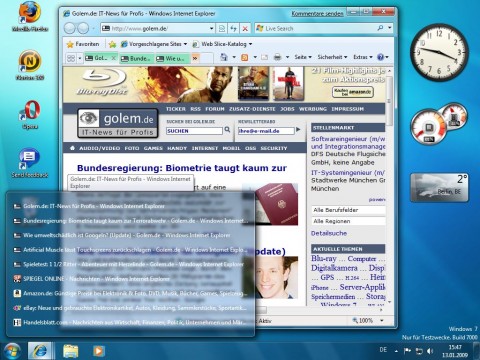Click the address bar URL field
The width and height of the screenshot is (480, 360).
(x=158, y=29)
